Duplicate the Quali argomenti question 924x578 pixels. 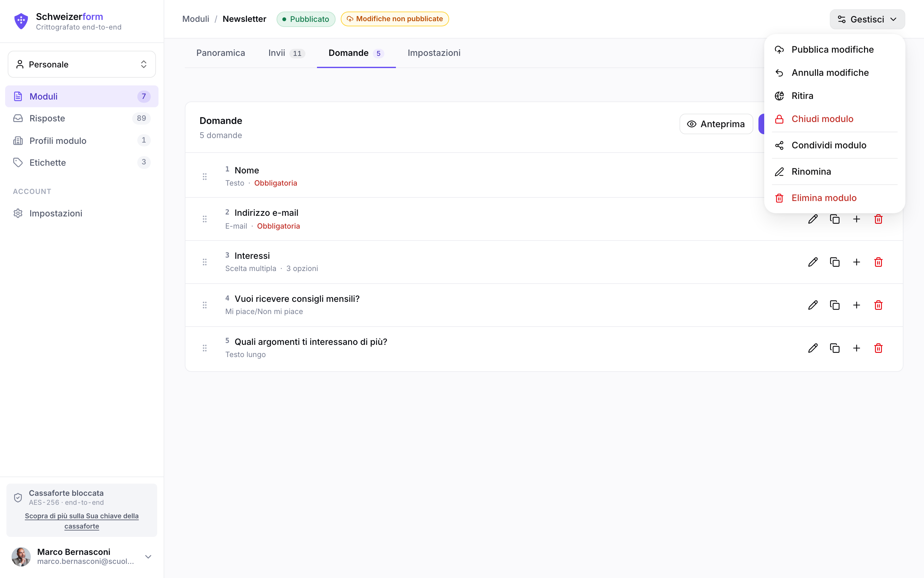point(835,348)
